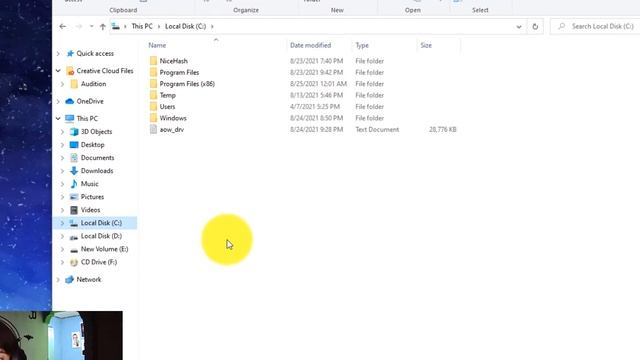Click date 4/7/2021 5:25 PM
Image resolution: width=640 pixels, height=360 pixels.
pyautogui.click(x=315, y=107)
